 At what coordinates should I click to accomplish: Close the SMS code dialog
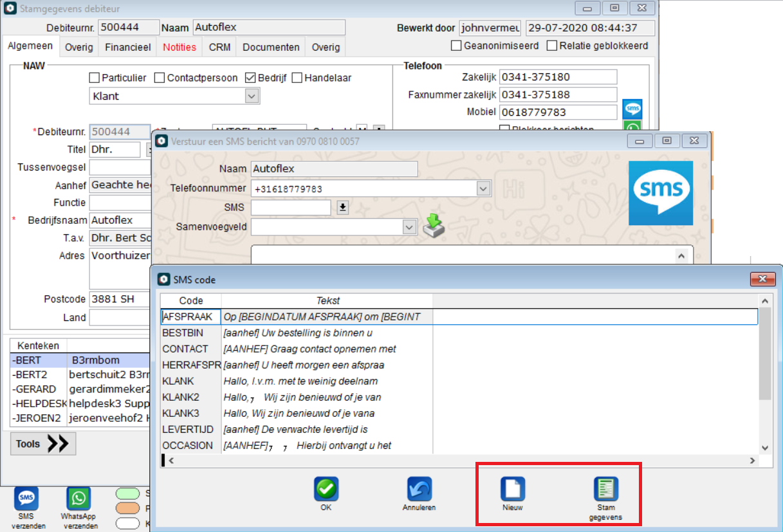762,279
